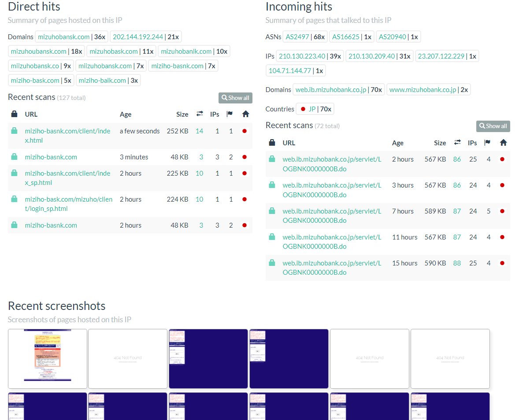Open mizuhobanlk.com domain tag
The height and width of the screenshot is (420, 519).
(186, 51)
